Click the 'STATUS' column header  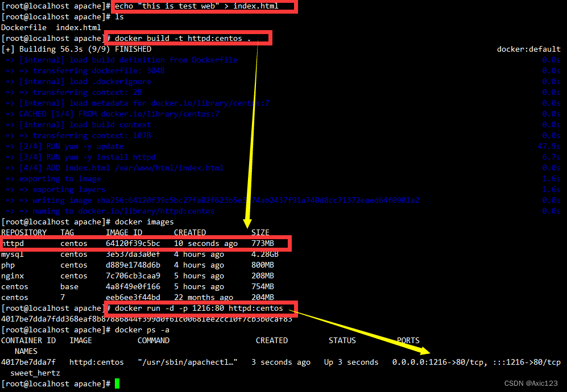point(342,341)
